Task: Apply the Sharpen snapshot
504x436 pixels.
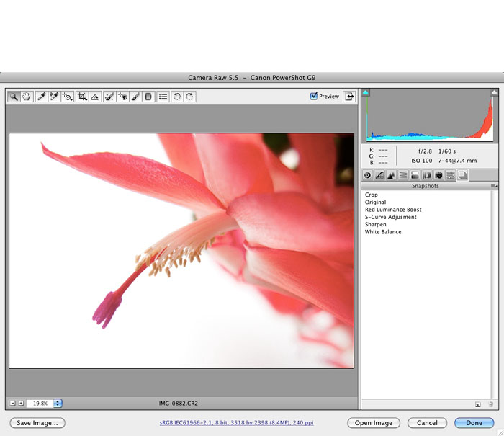Action: [375, 224]
